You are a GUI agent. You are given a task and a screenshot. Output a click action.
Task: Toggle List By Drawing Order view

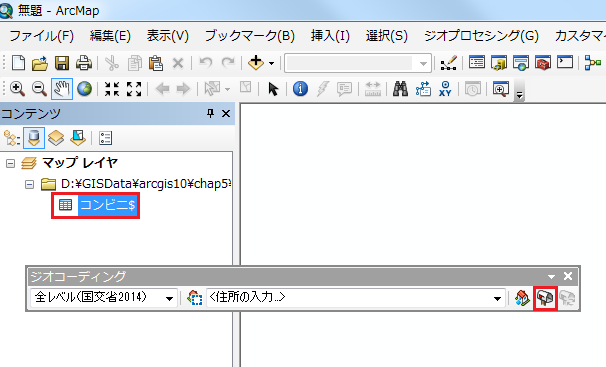12,138
